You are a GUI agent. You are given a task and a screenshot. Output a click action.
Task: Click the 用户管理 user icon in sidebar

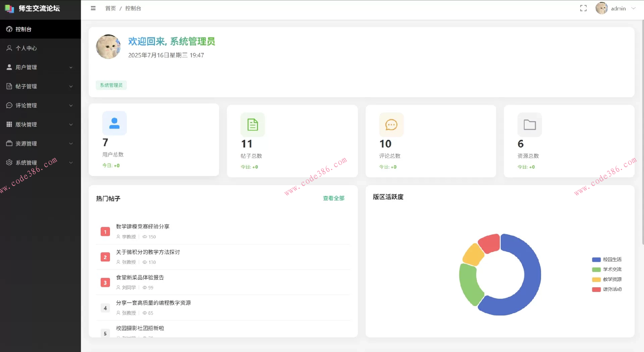[9, 67]
